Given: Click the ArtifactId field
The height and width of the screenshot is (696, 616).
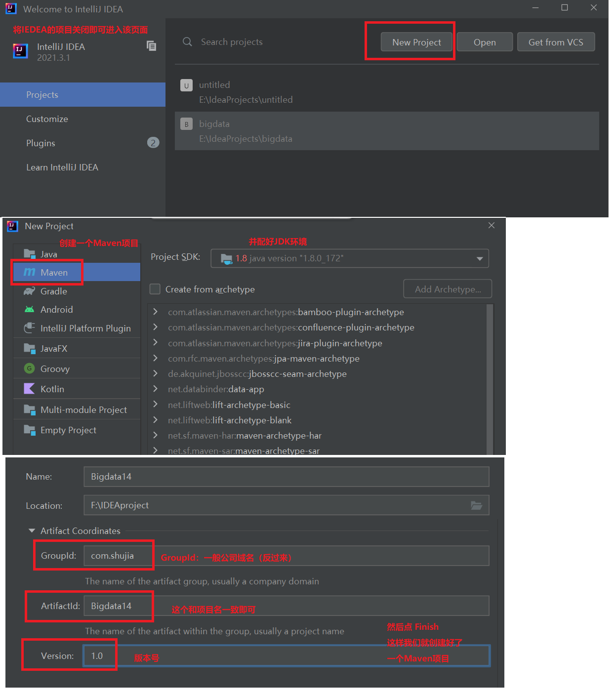Looking at the screenshot, I should (287, 606).
